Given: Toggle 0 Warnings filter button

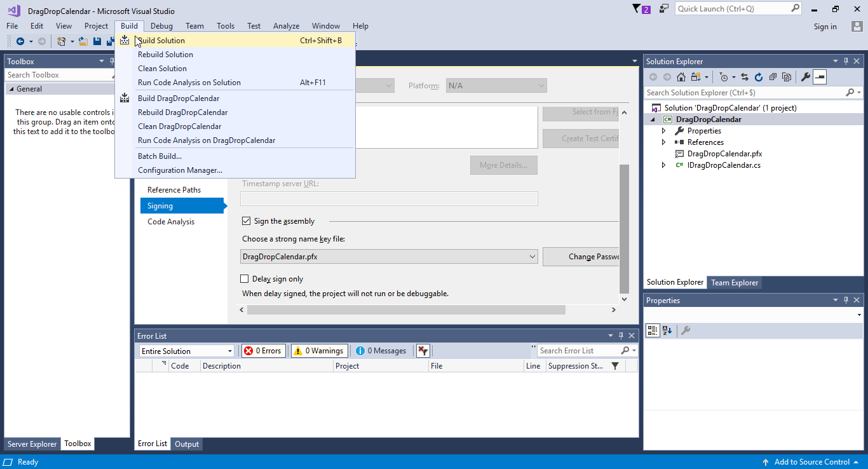Looking at the screenshot, I should pos(319,351).
